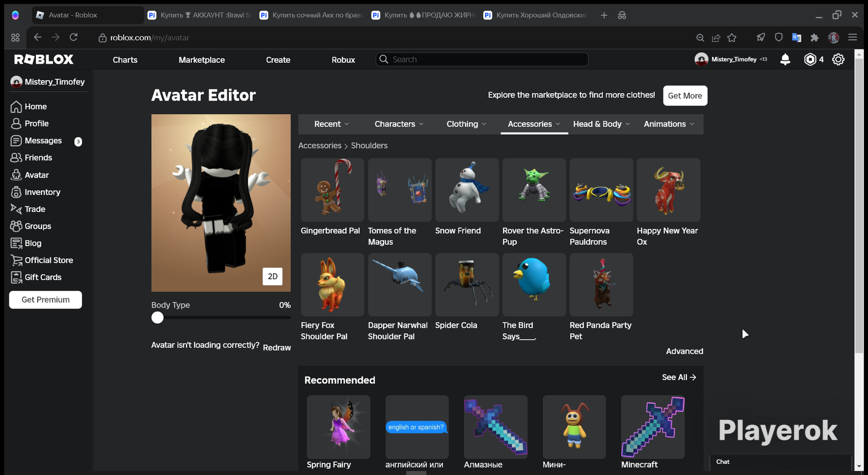This screenshot has height=475, width=868.
Task: Open a new browser tab
Action: click(604, 15)
